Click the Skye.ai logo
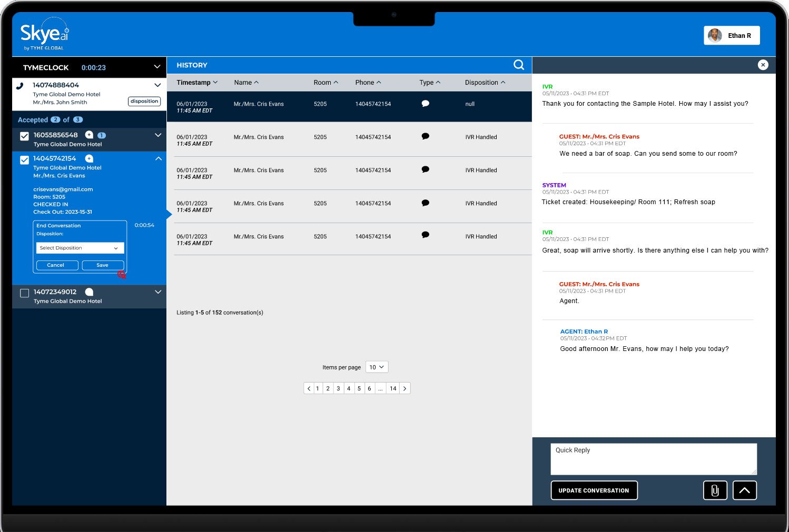The image size is (789, 532). [x=44, y=34]
